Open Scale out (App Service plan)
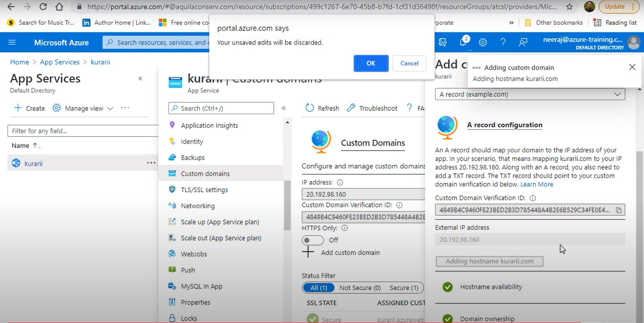 point(221,238)
